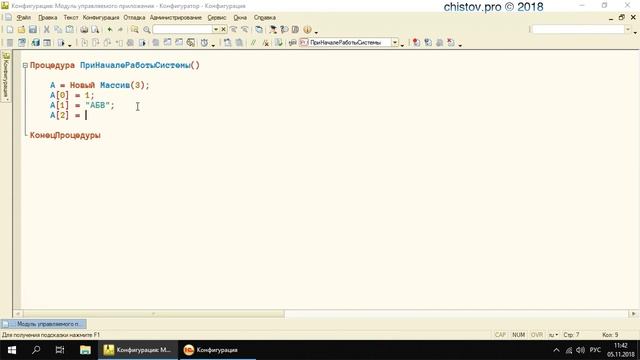Screen dimensions: 640x360
Task: Open Task View on the taskbar
Action: (60, 350)
